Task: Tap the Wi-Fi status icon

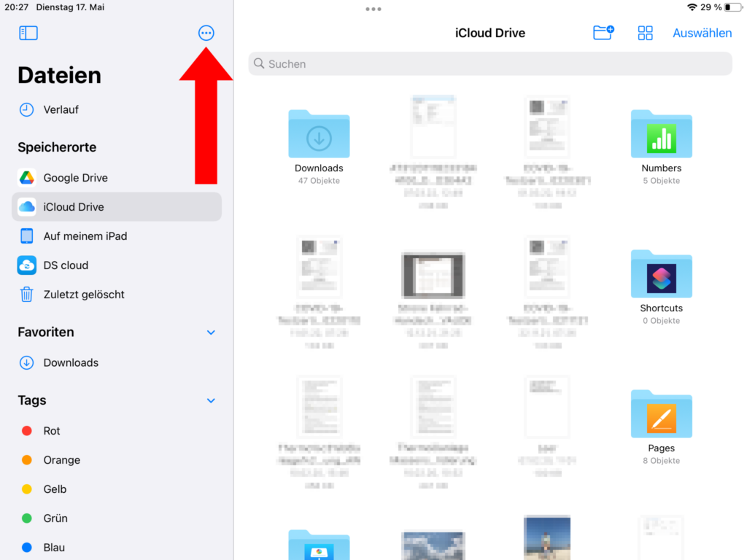Action: coord(692,7)
